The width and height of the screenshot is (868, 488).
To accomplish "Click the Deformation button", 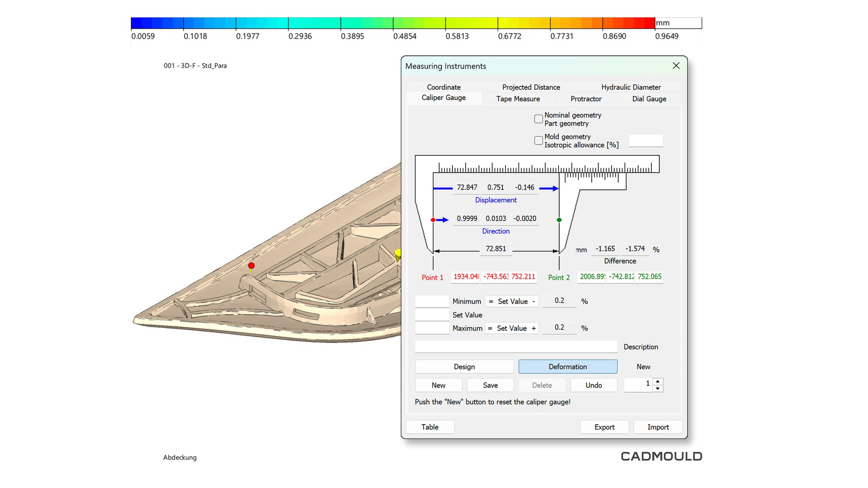I will [x=567, y=366].
